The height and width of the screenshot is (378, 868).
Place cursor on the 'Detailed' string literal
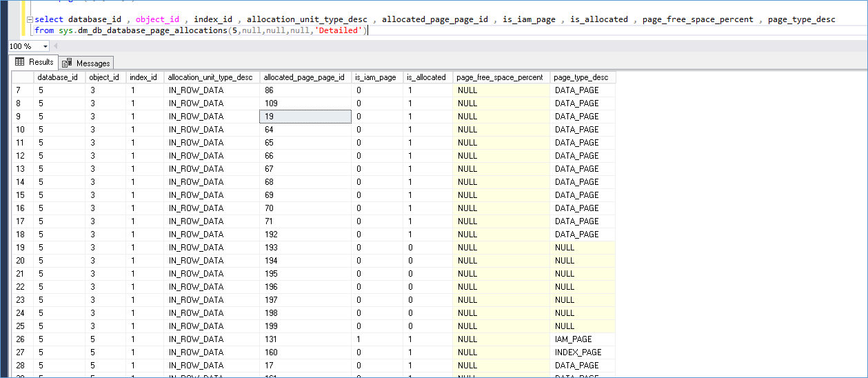point(339,30)
